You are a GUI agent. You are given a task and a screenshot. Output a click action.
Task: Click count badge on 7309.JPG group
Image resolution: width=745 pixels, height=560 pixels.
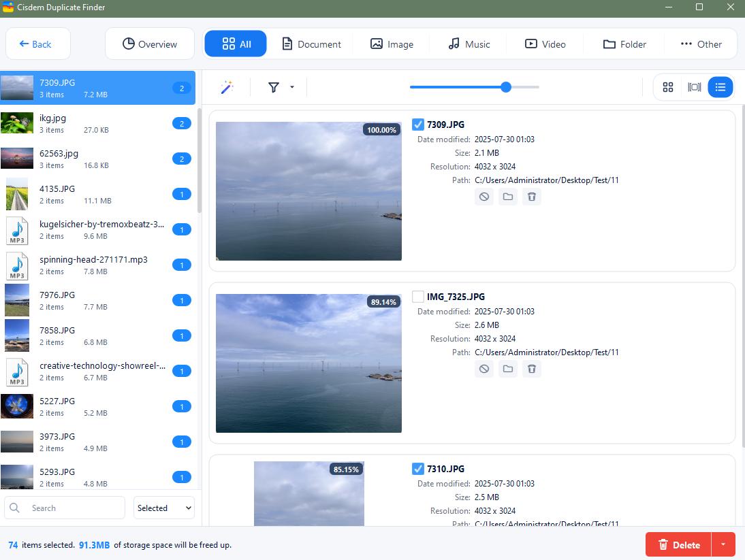tap(182, 88)
